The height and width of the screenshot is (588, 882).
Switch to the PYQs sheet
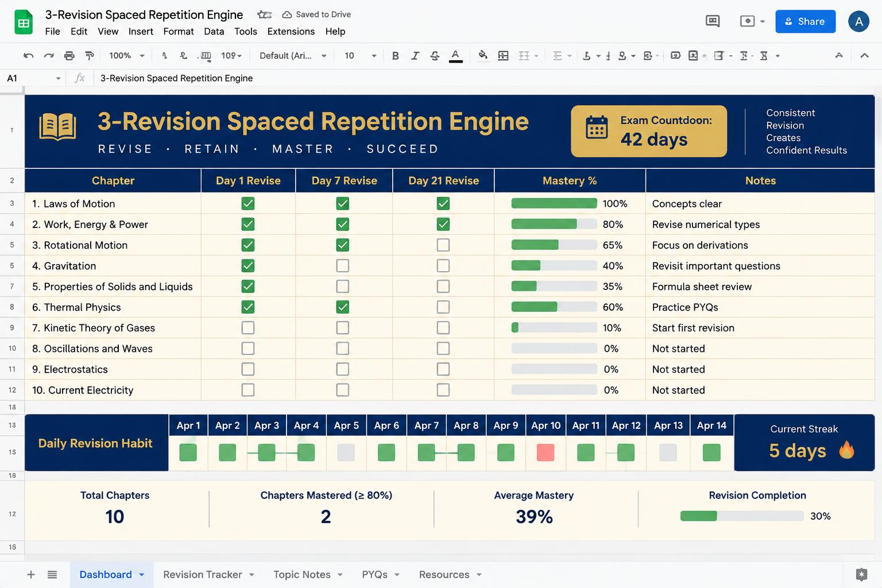374,575
